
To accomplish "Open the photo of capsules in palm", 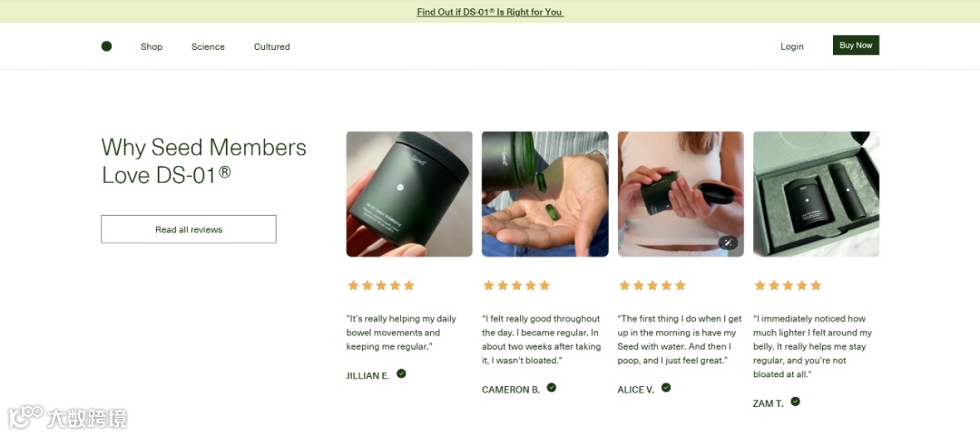I will 545,194.
